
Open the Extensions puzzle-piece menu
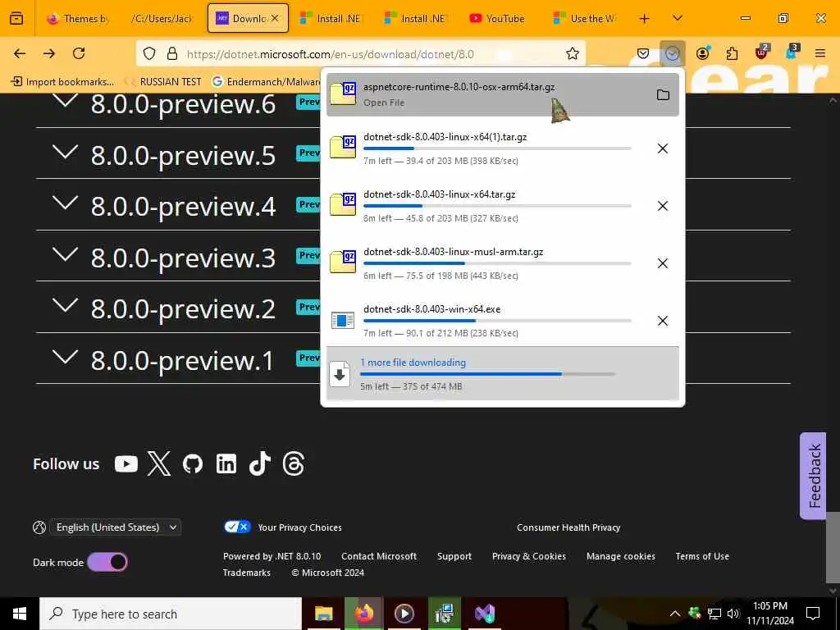click(732, 53)
